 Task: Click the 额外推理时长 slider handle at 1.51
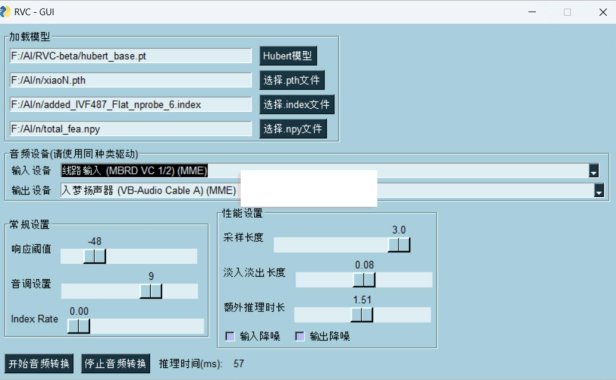(x=362, y=315)
